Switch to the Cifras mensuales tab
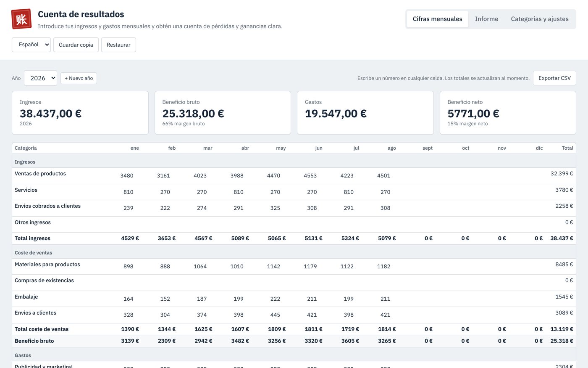Viewport: 588px width, 368px height. pyautogui.click(x=437, y=19)
